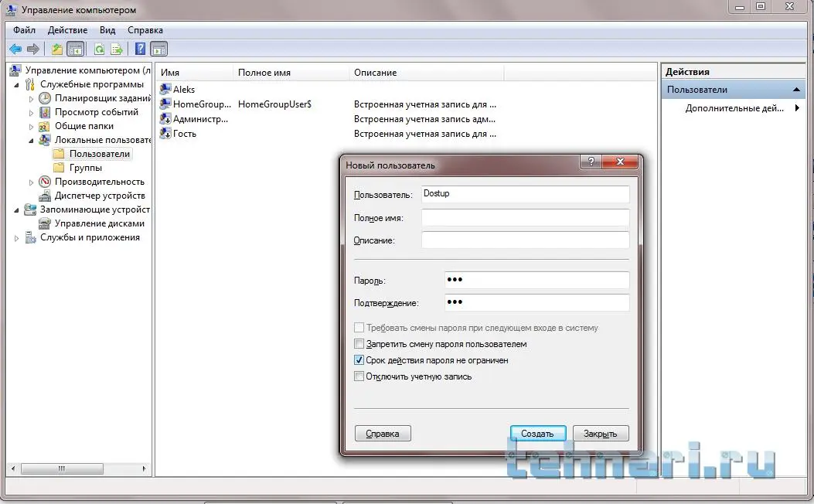Viewport: 814px width, 504px height.
Task: Click the Back arrow toolbar icon
Action: coord(15,49)
